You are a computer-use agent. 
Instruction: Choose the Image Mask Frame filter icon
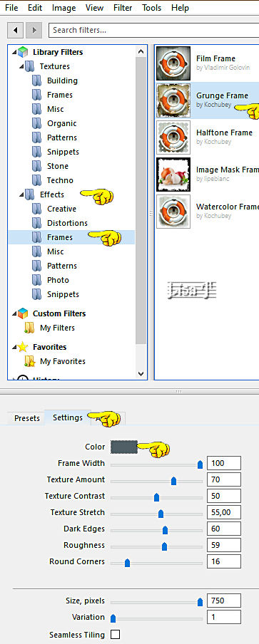tap(173, 174)
